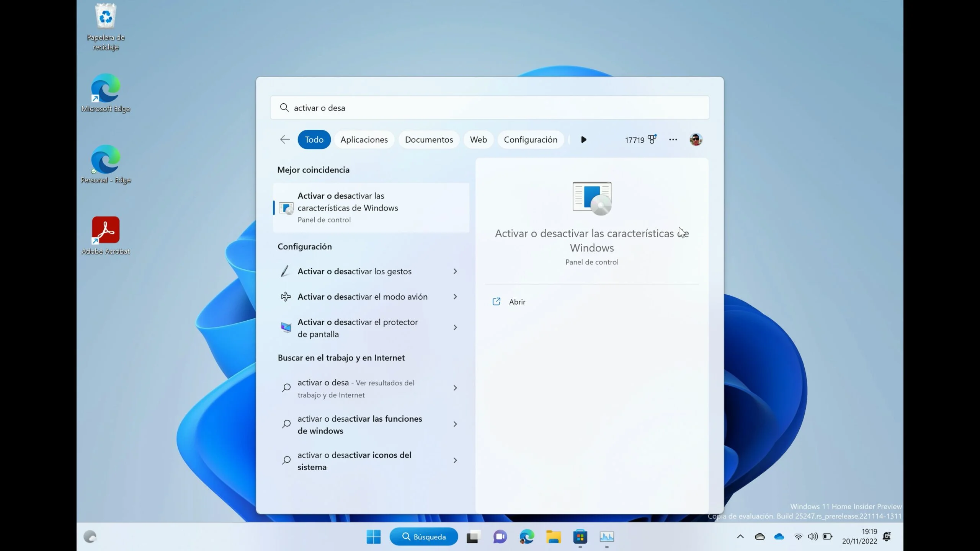980x551 pixels.
Task: Select Todo search results tab
Action: point(314,139)
